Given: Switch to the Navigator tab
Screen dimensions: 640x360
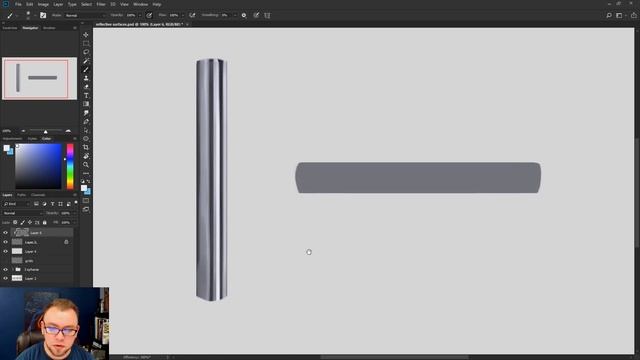Looking at the screenshot, I should [30, 28].
